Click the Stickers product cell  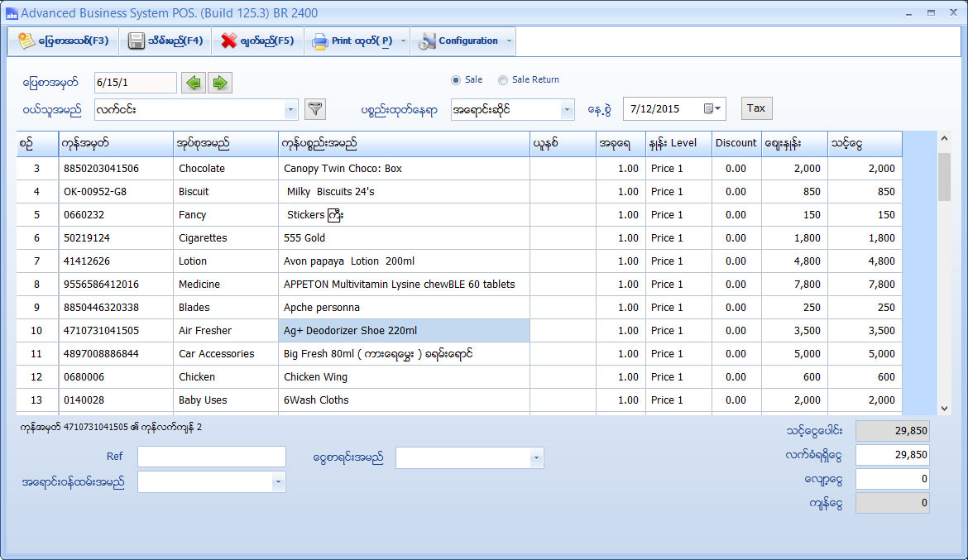point(405,215)
